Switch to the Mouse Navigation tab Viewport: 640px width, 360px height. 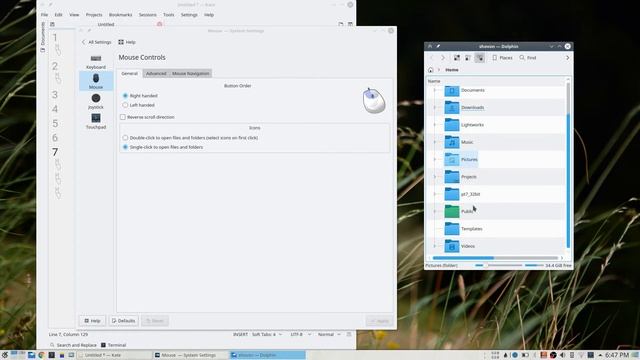(x=191, y=73)
